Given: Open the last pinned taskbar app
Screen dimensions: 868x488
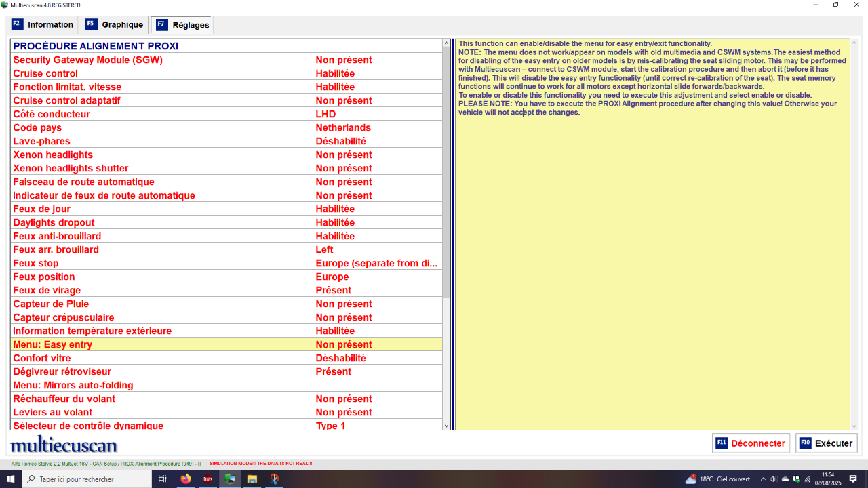Looking at the screenshot, I should (x=274, y=479).
